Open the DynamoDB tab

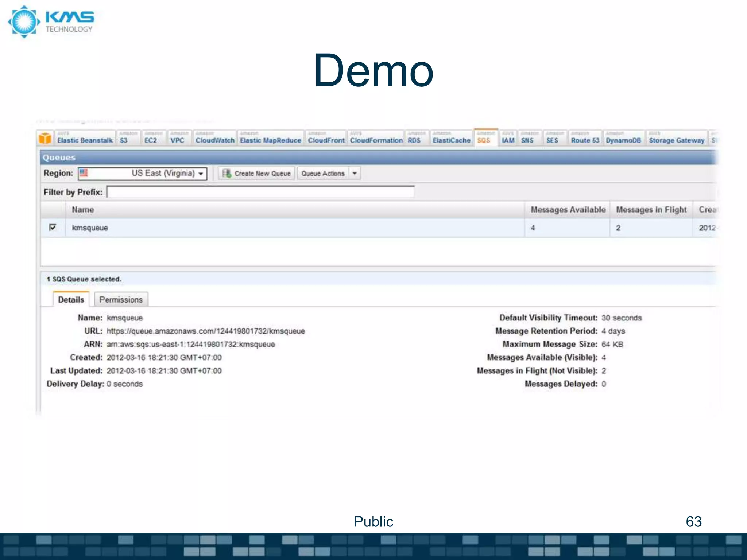click(x=623, y=139)
